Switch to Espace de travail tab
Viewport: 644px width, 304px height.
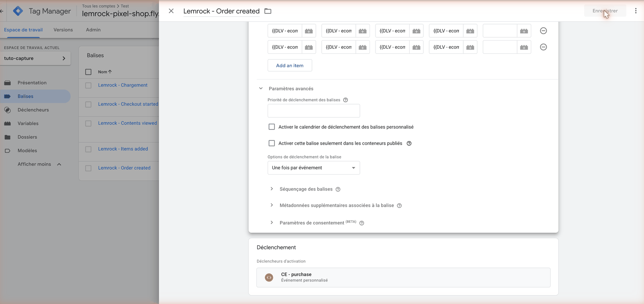[23, 30]
